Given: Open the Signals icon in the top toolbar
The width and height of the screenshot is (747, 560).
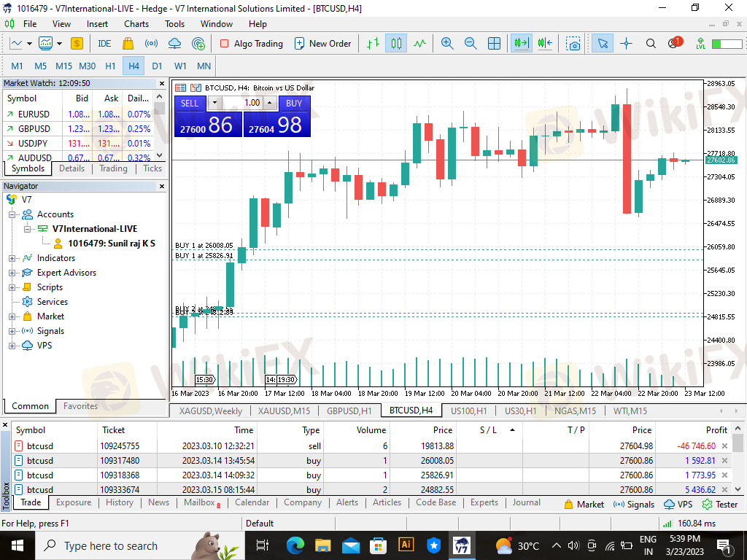Looking at the screenshot, I should pos(151,44).
